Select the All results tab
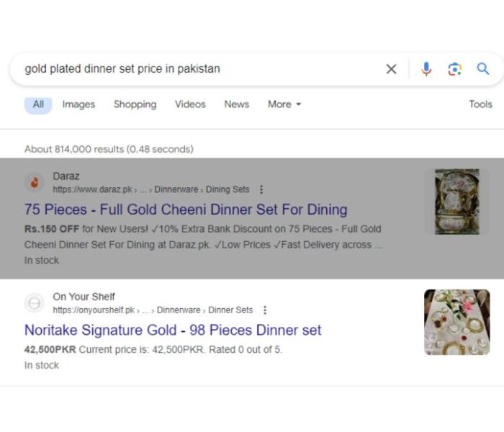 point(38,104)
